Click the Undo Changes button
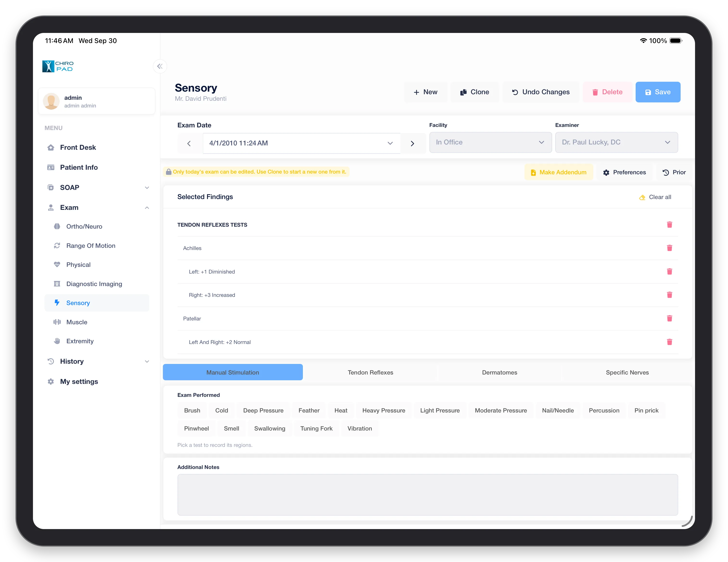Image resolution: width=728 pixels, height=562 pixels. tap(541, 92)
